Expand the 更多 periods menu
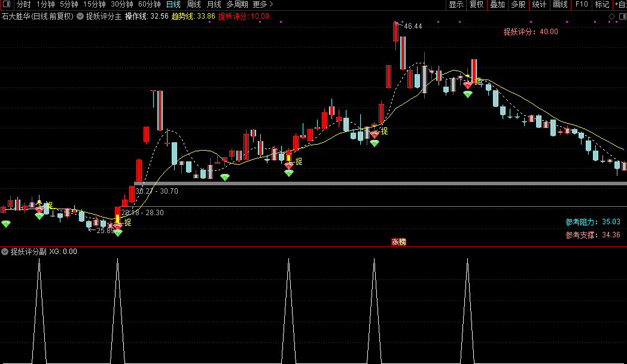 (x=263, y=4)
